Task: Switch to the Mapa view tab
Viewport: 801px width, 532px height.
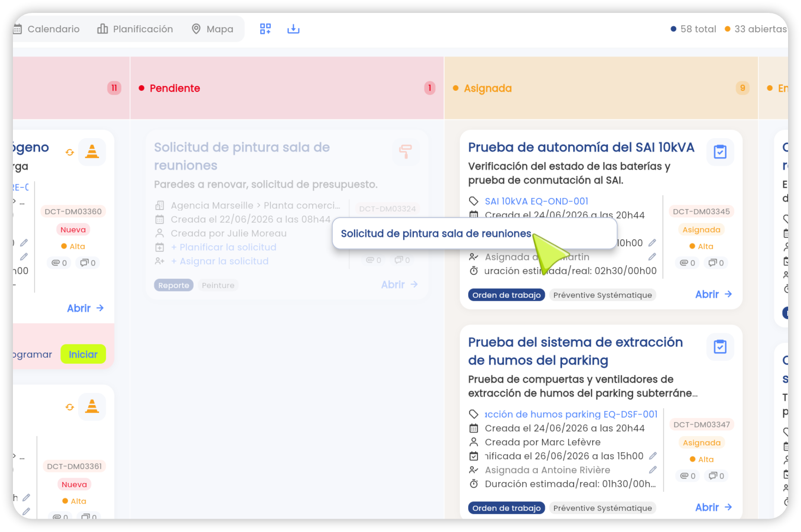Action: tap(212, 29)
